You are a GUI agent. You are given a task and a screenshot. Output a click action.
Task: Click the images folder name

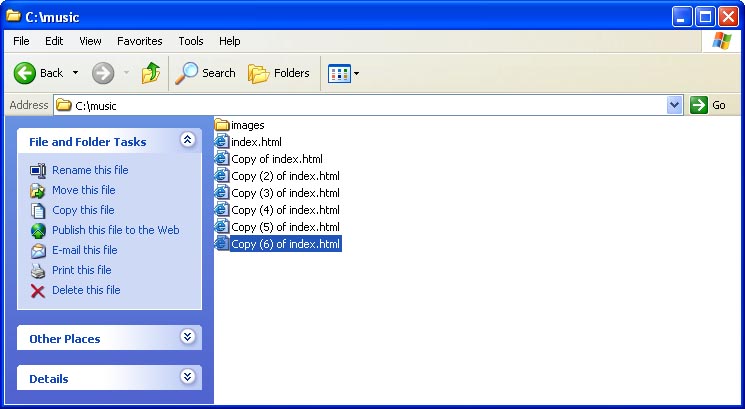[x=248, y=125]
